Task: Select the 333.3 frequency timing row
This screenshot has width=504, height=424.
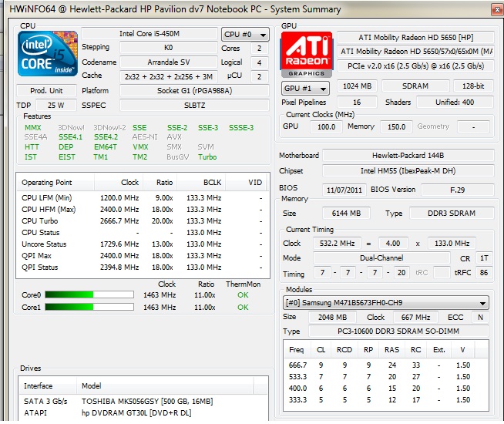Action: click(386, 399)
